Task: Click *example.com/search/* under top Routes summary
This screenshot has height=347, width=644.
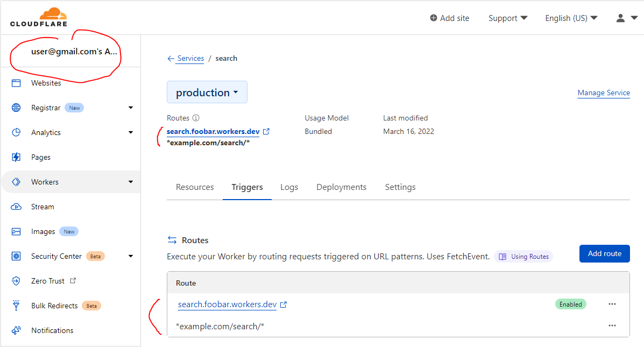Action: [208, 143]
